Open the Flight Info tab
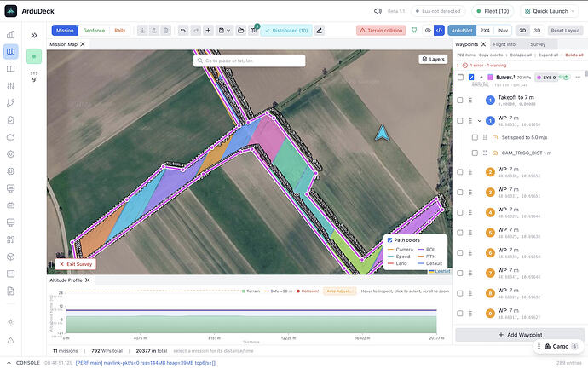 click(x=504, y=44)
